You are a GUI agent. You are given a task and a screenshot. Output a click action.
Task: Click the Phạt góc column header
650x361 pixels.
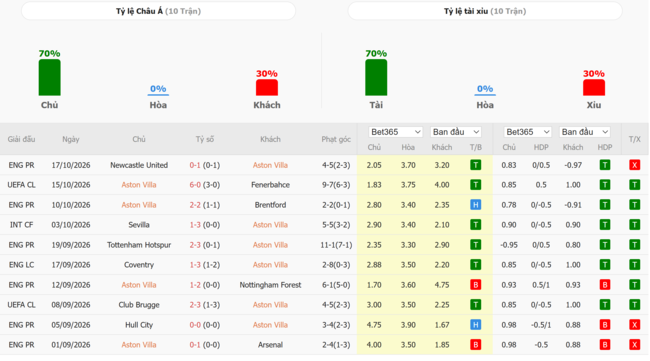(x=336, y=139)
